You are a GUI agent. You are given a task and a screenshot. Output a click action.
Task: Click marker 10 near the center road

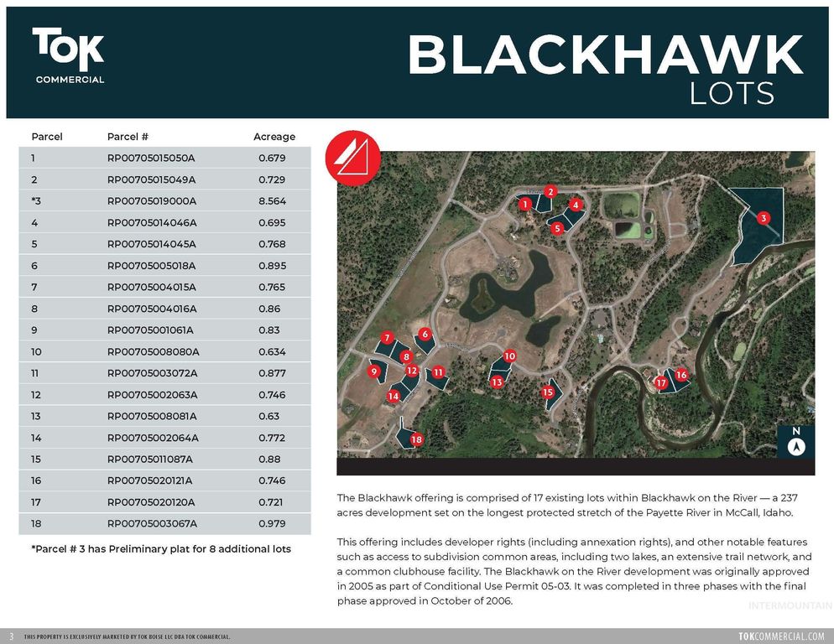[510, 356]
